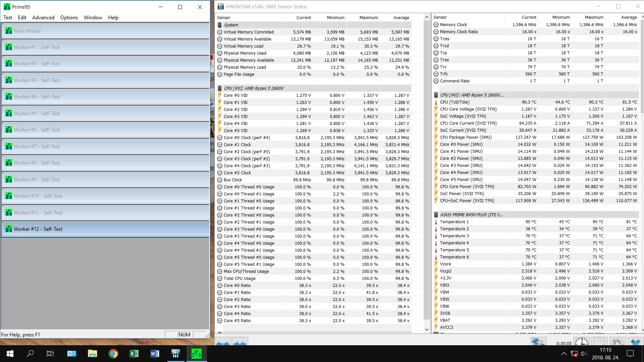The image size is (644, 362).
Task: Open the Edit menu in Prime95
Action: tap(22, 17)
